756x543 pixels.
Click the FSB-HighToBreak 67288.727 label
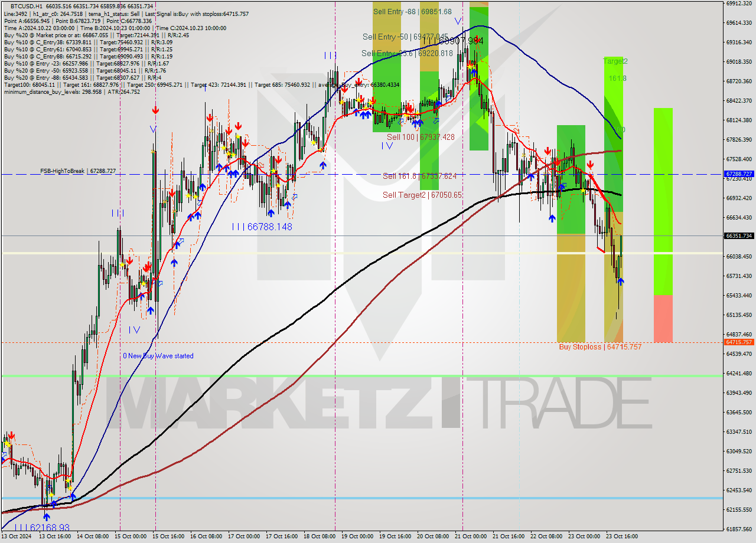coord(78,171)
